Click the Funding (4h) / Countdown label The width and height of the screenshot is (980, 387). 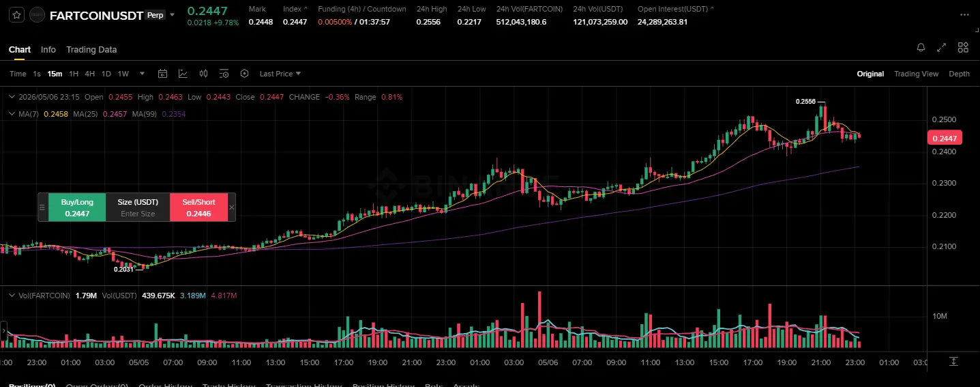tap(362, 9)
